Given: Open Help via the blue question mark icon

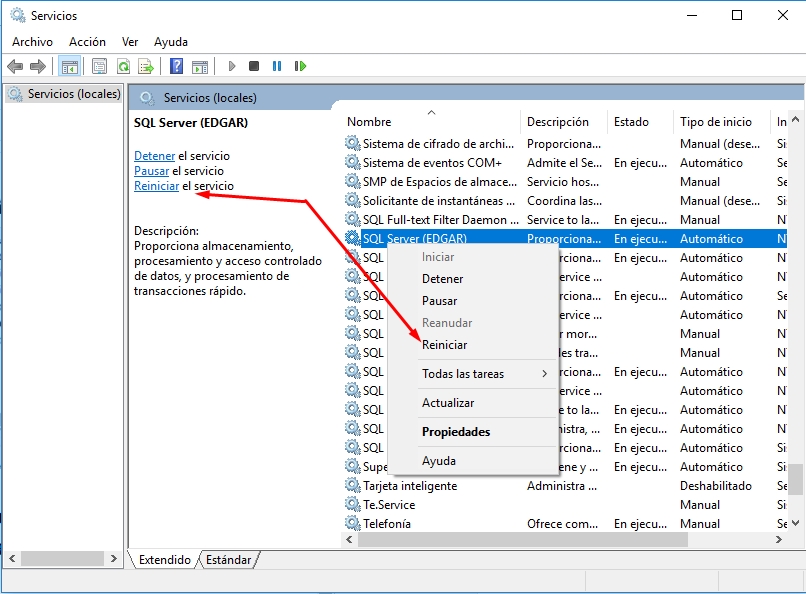Looking at the screenshot, I should (176, 66).
